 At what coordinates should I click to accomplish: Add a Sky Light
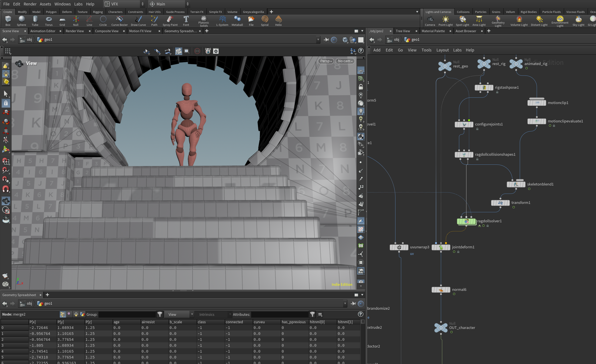[578, 21]
